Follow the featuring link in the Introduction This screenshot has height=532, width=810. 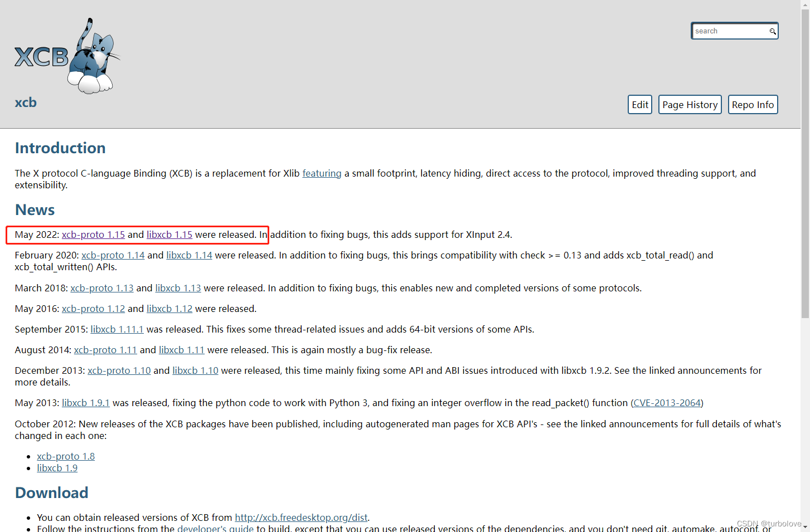tap(322, 173)
